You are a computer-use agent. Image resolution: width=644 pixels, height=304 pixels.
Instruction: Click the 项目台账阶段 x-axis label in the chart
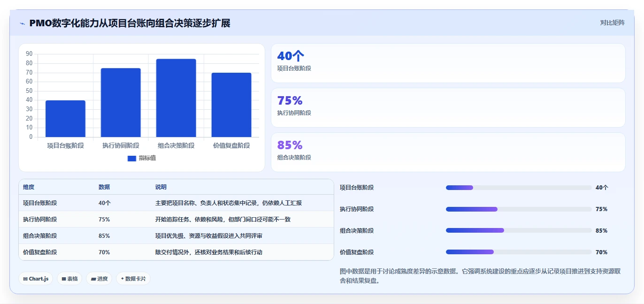coord(65,146)
